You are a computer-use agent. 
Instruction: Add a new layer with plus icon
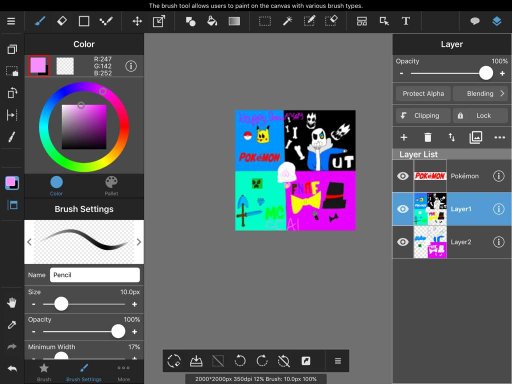click(x=404, y=137)
